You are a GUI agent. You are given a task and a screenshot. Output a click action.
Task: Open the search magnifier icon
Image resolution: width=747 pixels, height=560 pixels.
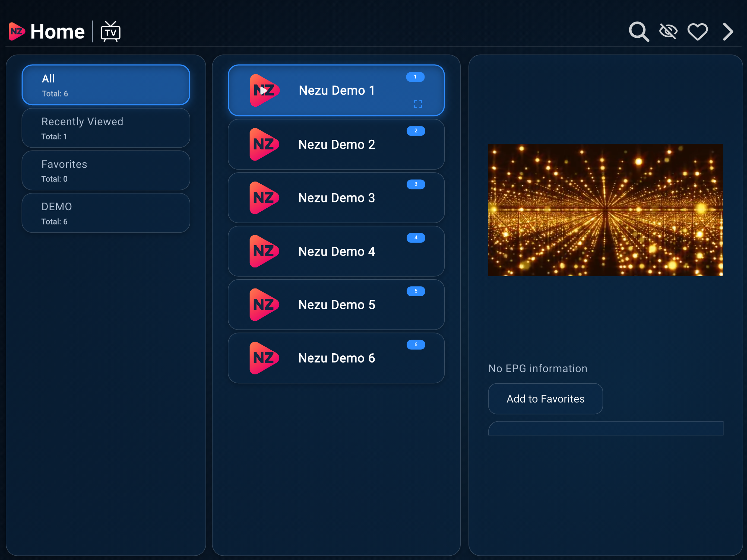pos(639,32)
